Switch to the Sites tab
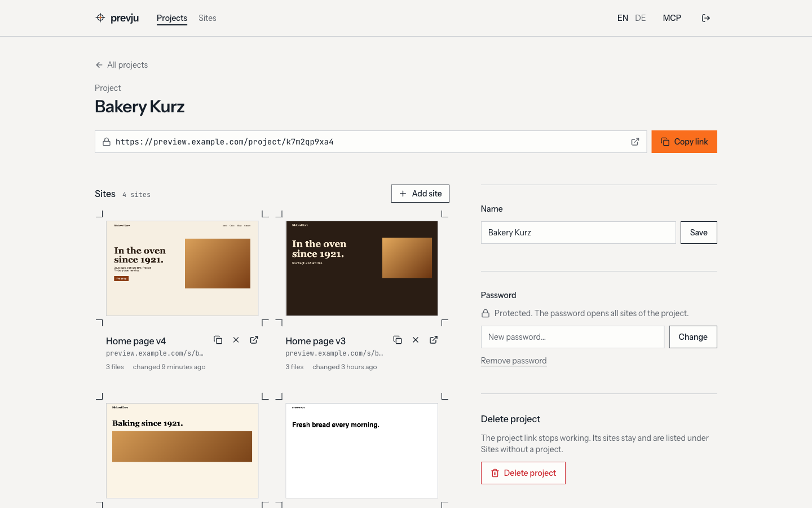812x508 pixels. 208,18
